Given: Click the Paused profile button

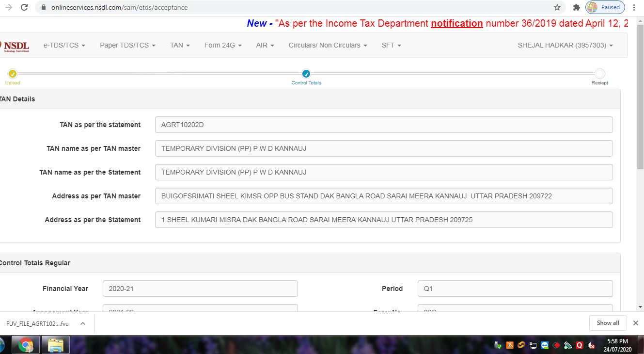Looking at the screenshot, I should [x=605, y=7].
